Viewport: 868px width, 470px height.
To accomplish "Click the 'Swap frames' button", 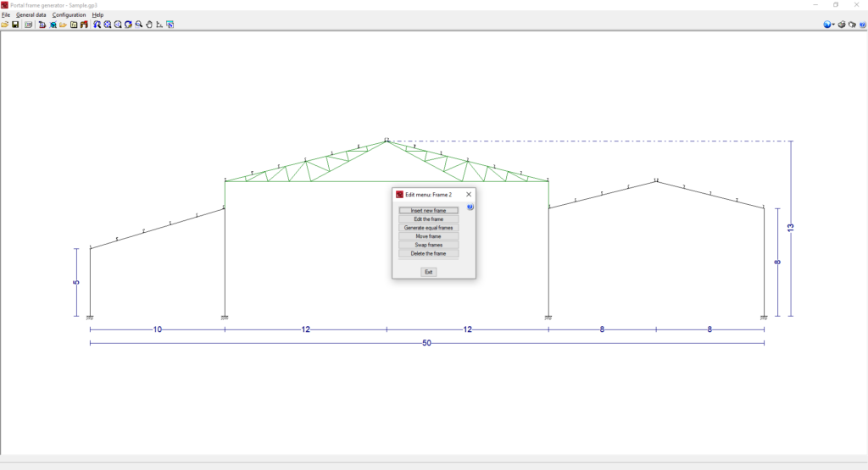I will click(x=428, y=245).
